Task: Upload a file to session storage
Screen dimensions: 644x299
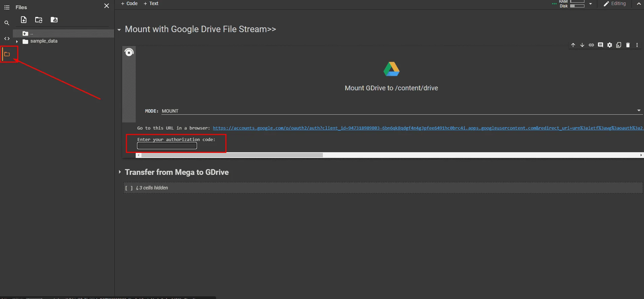Action: (x=24, y=20)
